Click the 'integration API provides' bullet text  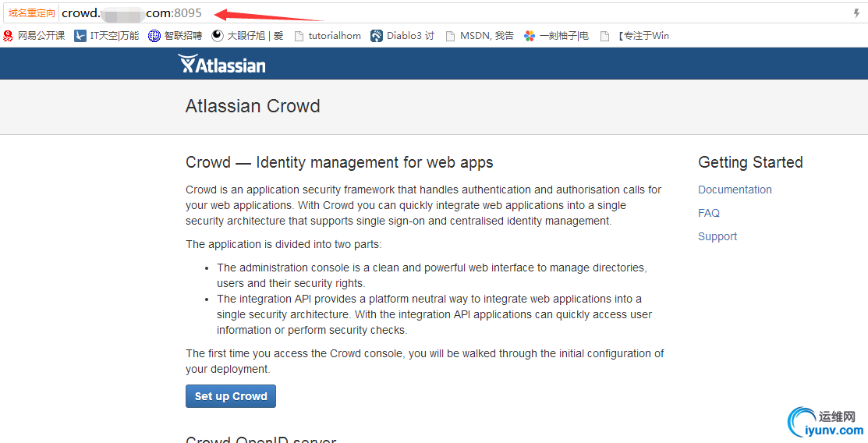(434, 314)
